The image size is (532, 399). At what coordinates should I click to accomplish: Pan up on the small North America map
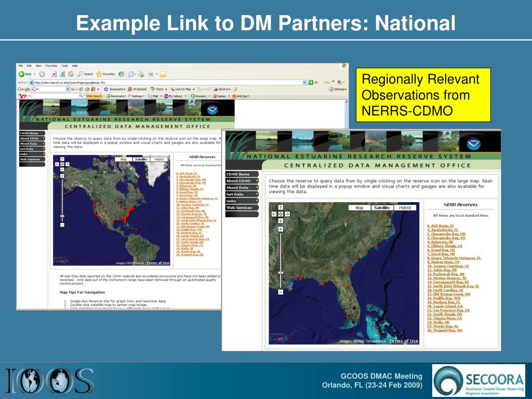tap(62, 159)
